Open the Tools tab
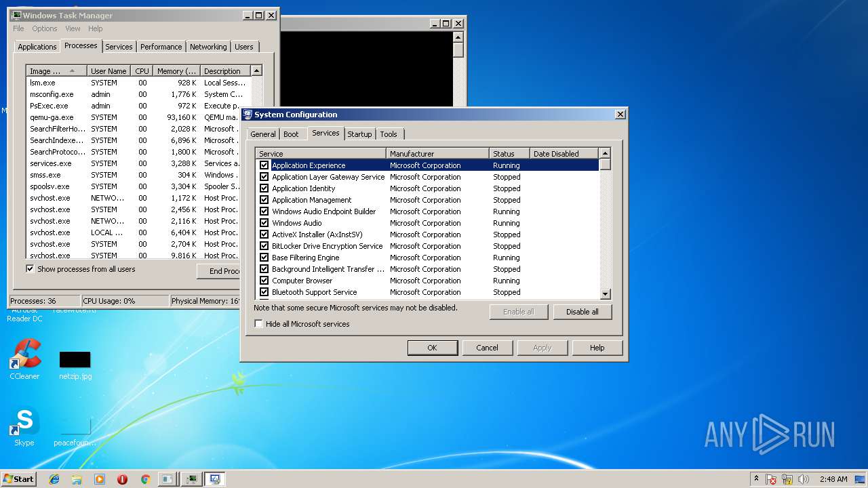The image size is (868, 488). [x=389, y=134]
